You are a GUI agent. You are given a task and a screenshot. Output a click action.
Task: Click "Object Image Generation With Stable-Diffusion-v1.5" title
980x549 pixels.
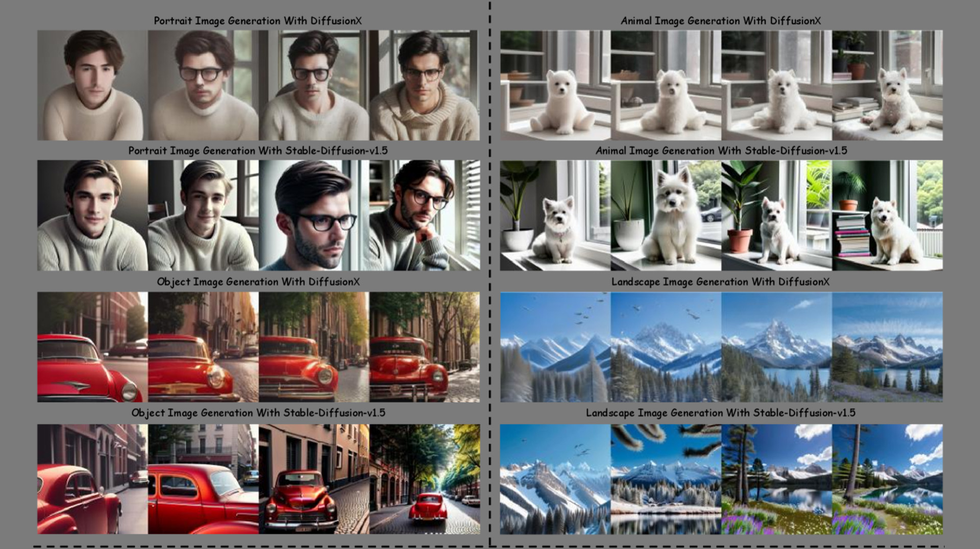point(258,413)
